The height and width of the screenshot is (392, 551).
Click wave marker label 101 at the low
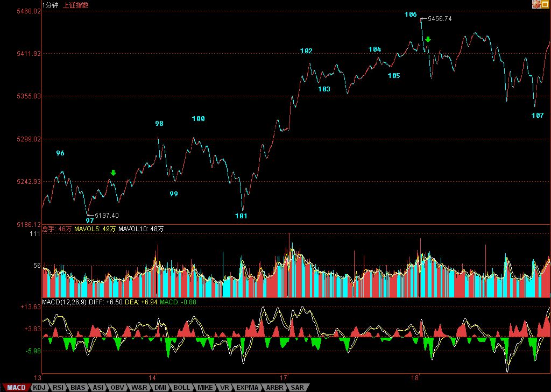tap(241, 216)
